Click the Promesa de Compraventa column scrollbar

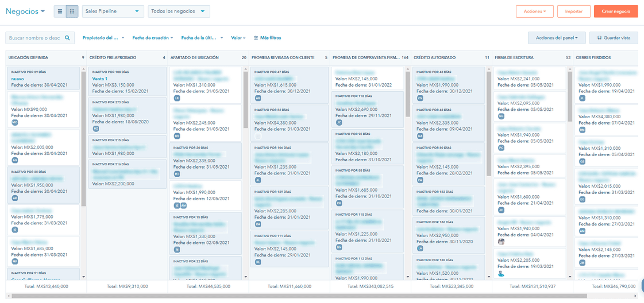408,94
